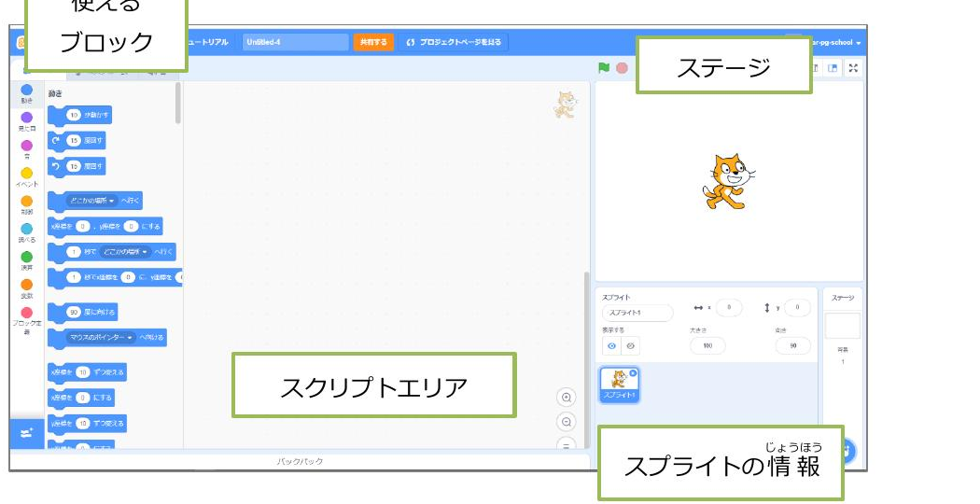This screenshot has width=980, height=504.
Task: Click the 共有する share button
Action: 373,43
